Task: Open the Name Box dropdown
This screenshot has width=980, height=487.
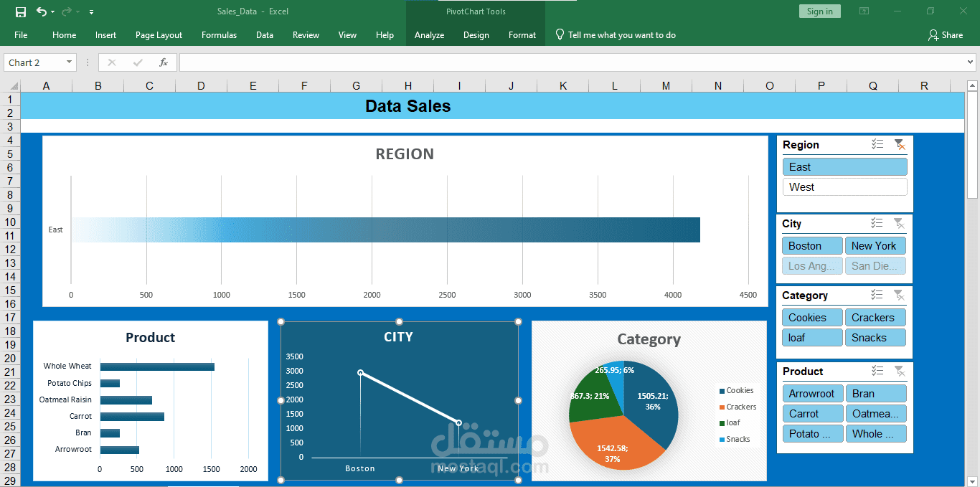Action: [x=70, y=62]
